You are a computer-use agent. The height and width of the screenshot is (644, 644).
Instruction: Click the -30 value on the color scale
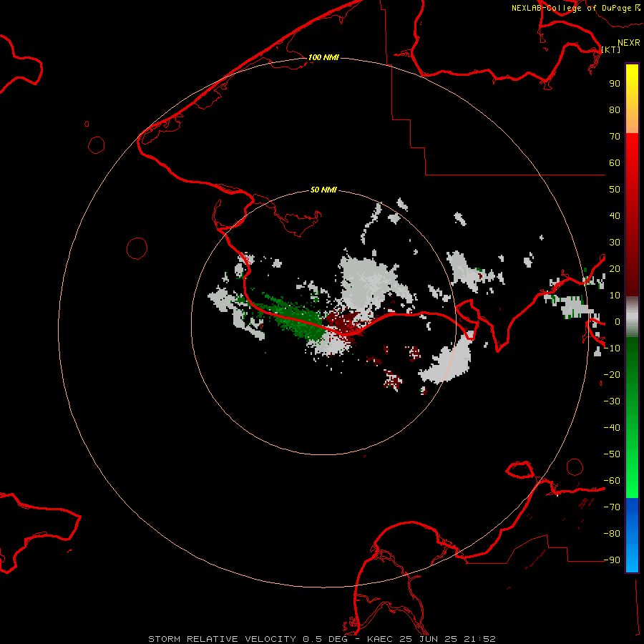pyautogui.click(x=612, y=401)
